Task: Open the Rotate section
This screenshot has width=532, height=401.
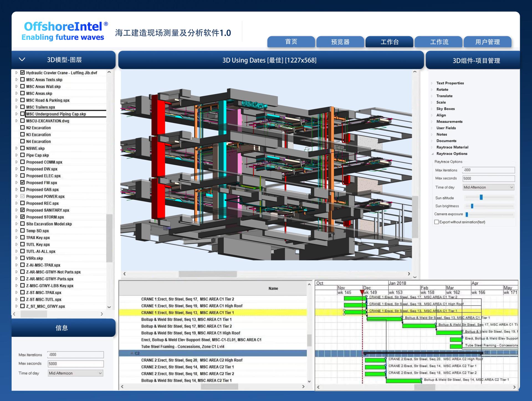Action: [442, 89]
